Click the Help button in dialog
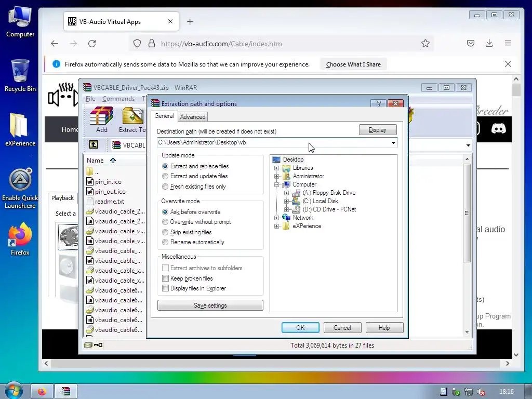The height and width of the screenshot is (399, 532). click(384, 328)
